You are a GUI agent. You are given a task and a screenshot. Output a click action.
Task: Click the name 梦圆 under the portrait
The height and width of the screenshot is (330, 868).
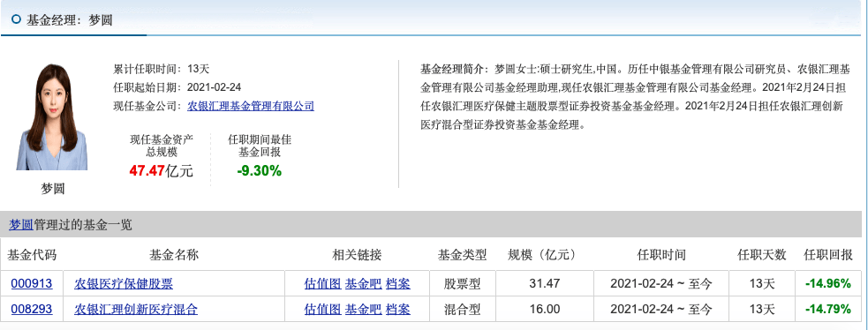pos(53,189)
